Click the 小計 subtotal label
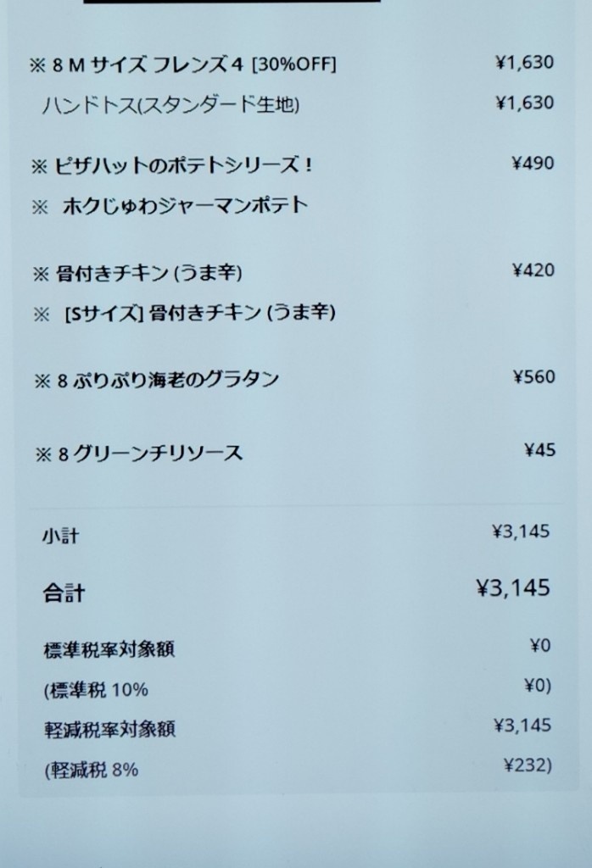 tap(60, 536)
